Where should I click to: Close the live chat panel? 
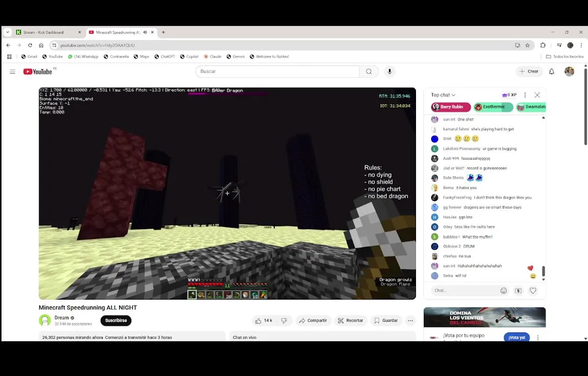(x=537, y=95)
